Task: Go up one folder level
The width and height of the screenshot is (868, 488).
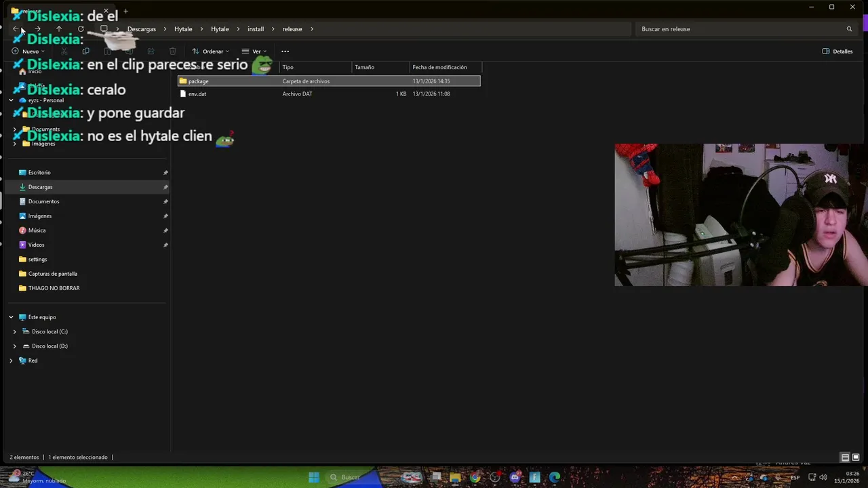Action: click(59, 29)
